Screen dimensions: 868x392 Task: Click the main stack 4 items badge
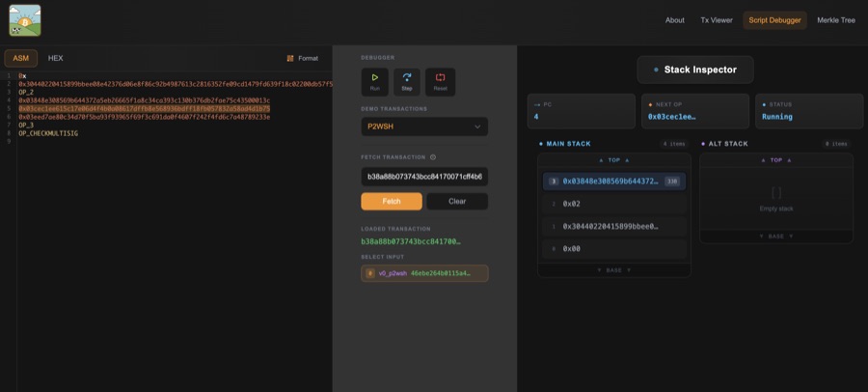(x=674, y=144)
